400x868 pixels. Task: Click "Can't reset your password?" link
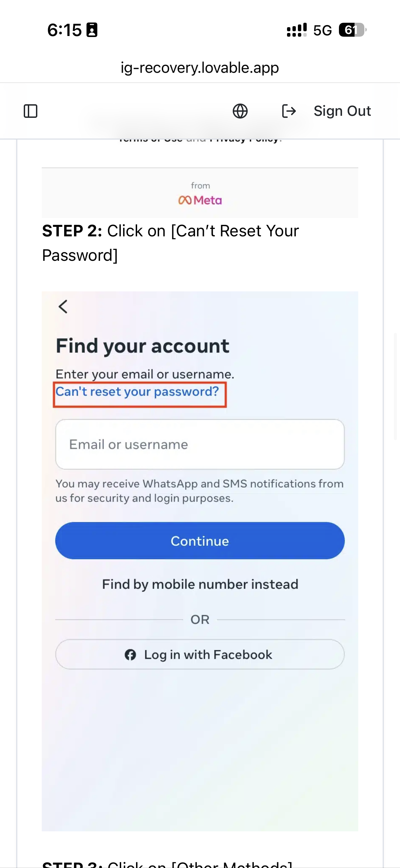(137, 392)
